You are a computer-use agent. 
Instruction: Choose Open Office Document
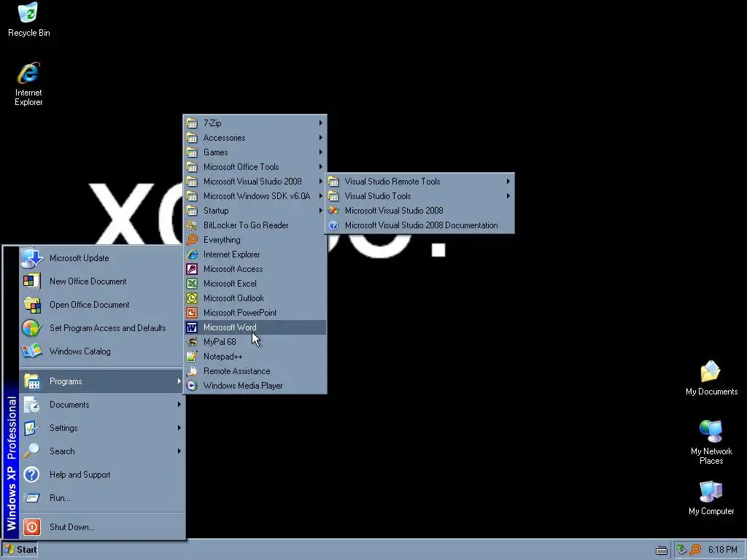coord(101,305)
